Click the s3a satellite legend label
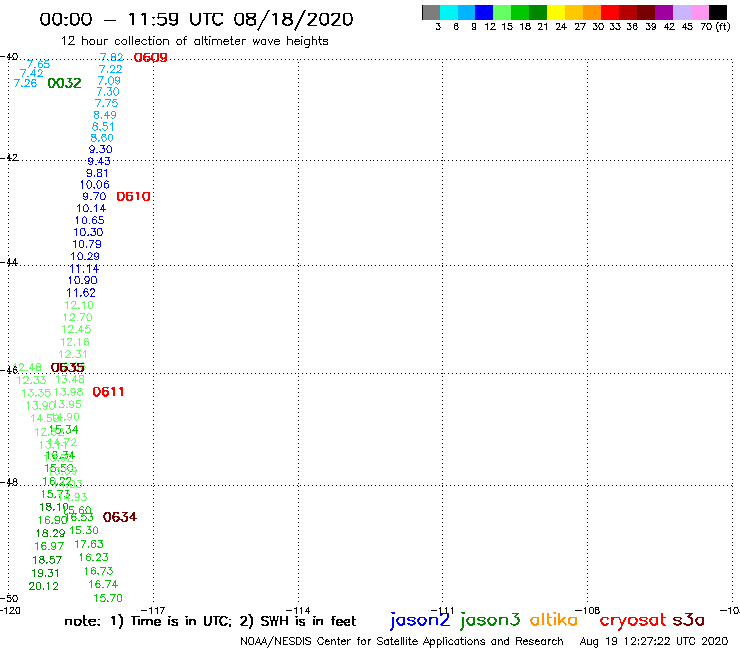The width and height of the screenshot is (740, 650). (x=689, y=620)
